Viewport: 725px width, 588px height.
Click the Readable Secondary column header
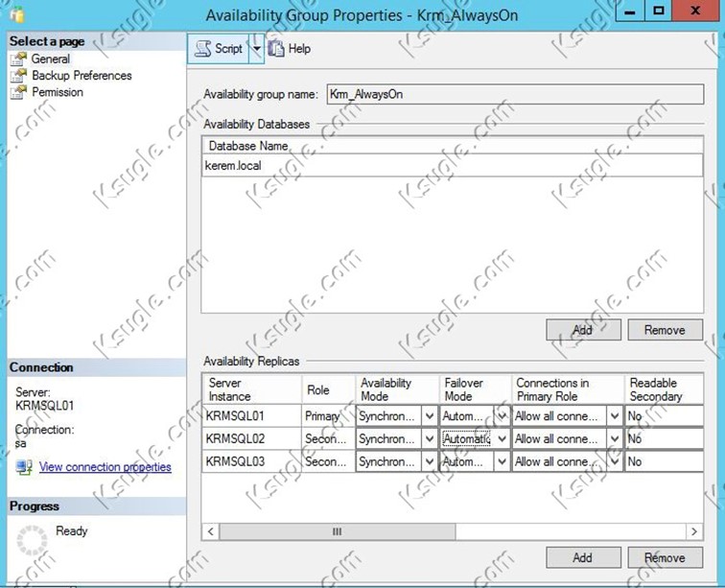(664, 389)
